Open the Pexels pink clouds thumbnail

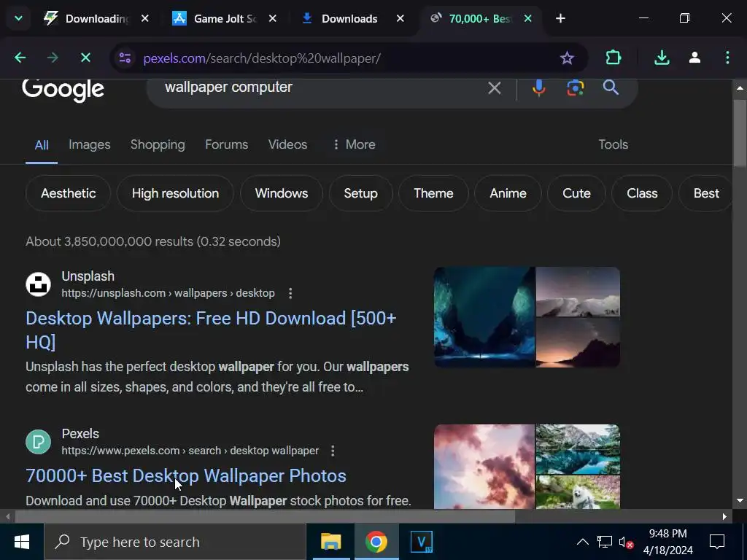tap(484, 467)
